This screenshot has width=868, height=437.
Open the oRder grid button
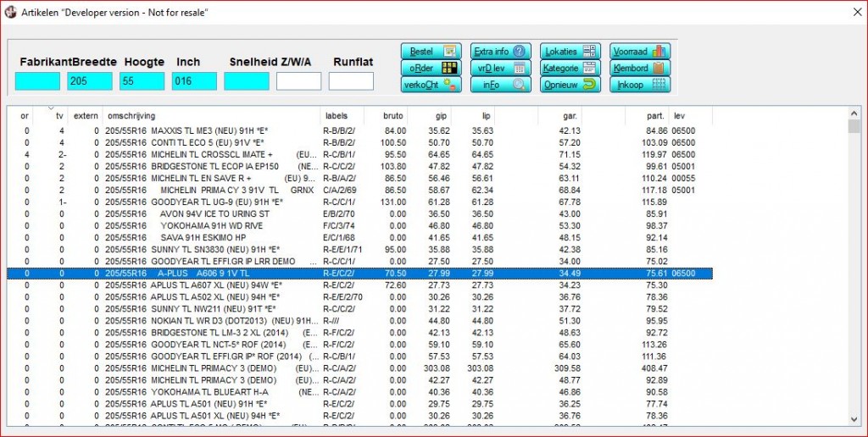click(431, 68)
